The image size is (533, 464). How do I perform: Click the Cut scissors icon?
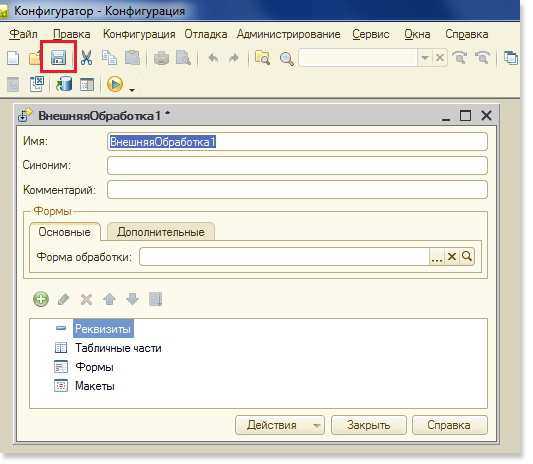(x=86, y=57)
